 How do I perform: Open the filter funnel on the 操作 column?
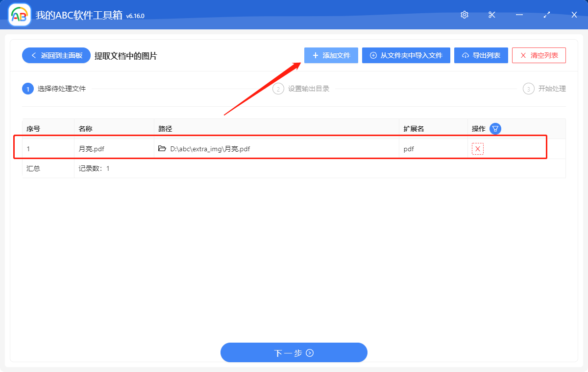tap(495, 128)
